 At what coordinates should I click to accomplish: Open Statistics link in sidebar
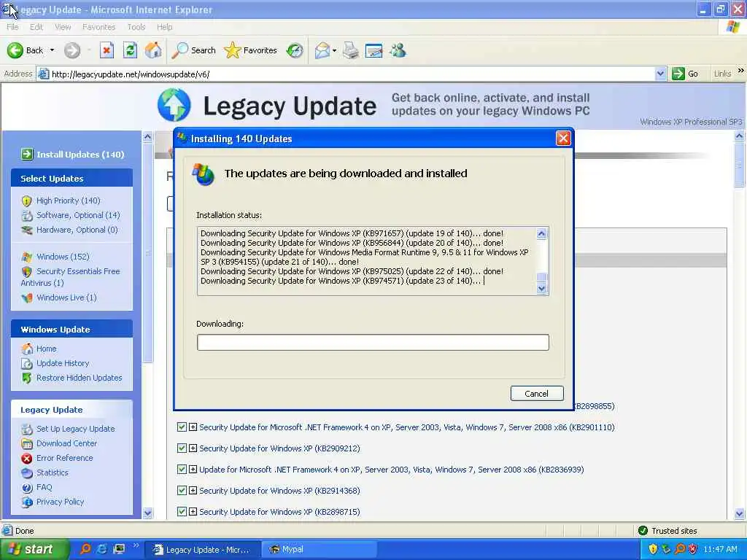point(53,472)
